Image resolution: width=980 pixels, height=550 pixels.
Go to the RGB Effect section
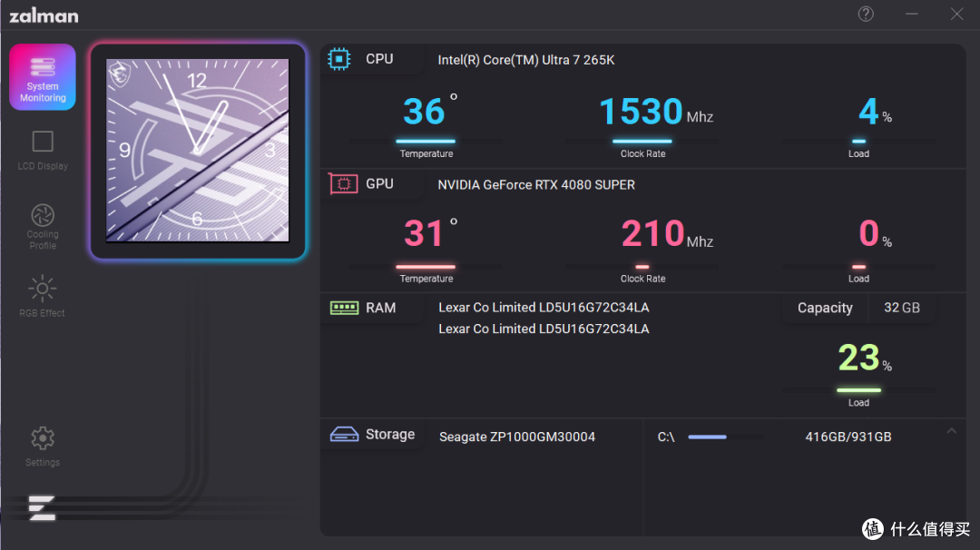42,296
